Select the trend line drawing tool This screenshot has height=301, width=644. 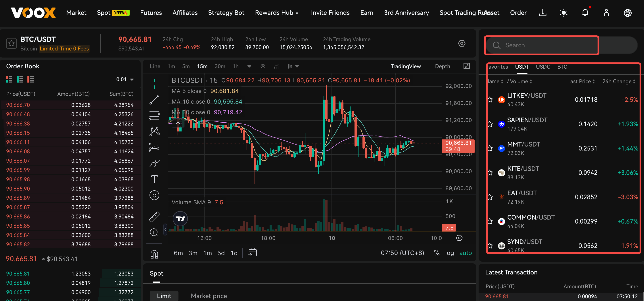(x=155, y=100)
